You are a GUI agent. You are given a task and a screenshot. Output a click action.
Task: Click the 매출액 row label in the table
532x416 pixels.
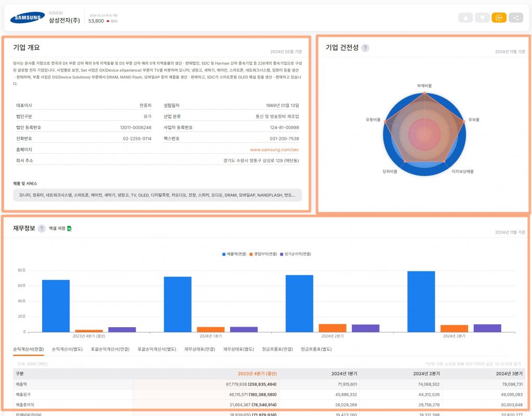tap(21, 384)
